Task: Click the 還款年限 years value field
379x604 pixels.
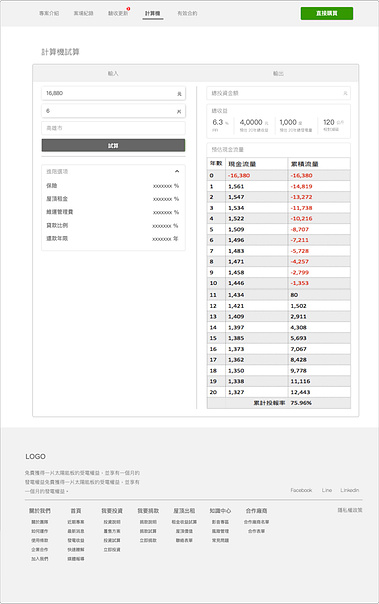Action: (165, 239)
